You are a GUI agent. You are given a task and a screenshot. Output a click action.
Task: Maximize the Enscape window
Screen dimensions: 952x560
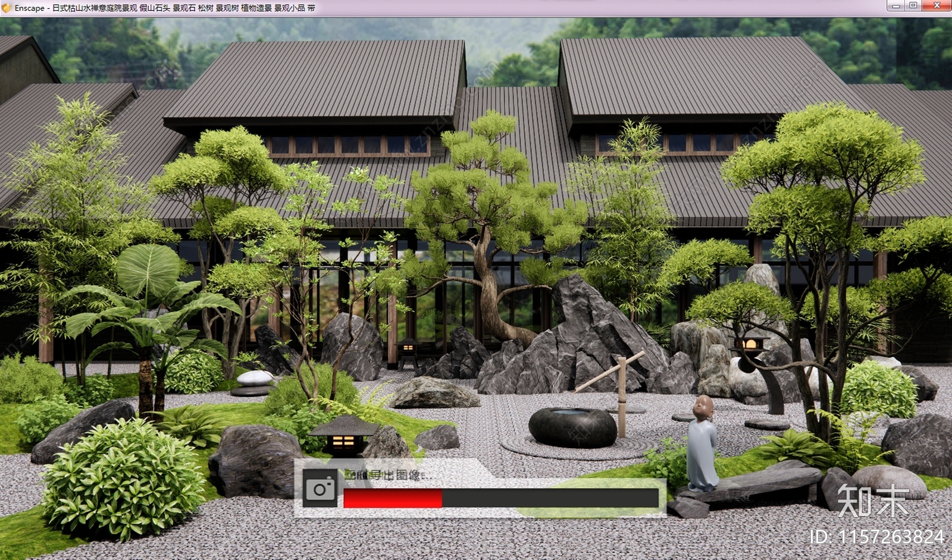913,6
